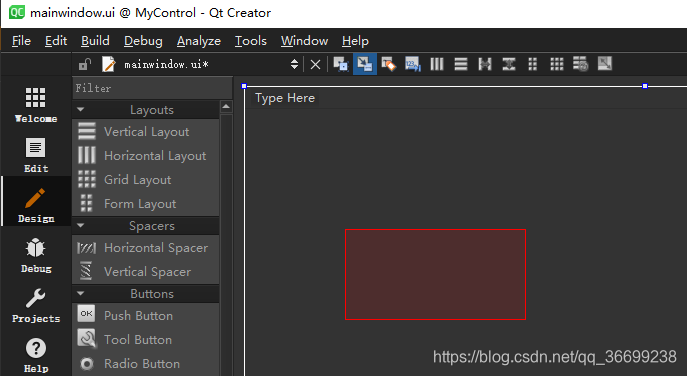This screenshot has height=376, width=687.
Task: Collapse the Spacers category
Action: coord(81,225)
